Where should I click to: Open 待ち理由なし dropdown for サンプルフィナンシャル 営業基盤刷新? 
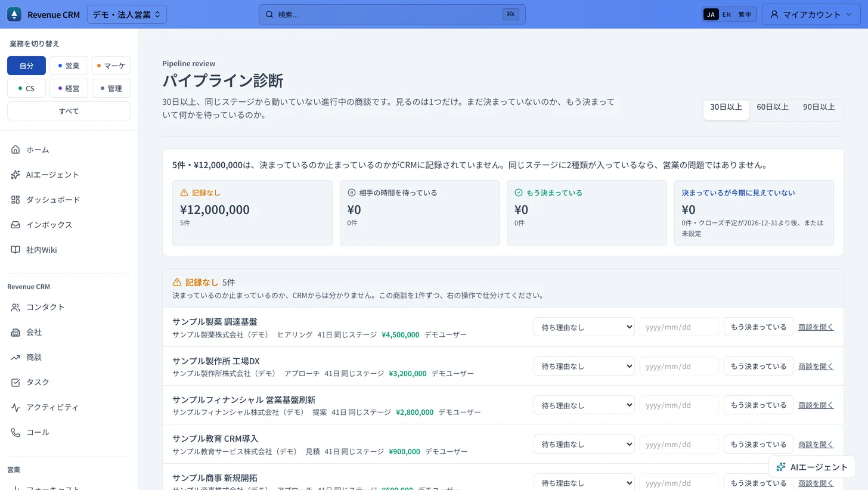pyautogui.click(x=584, y=405)
